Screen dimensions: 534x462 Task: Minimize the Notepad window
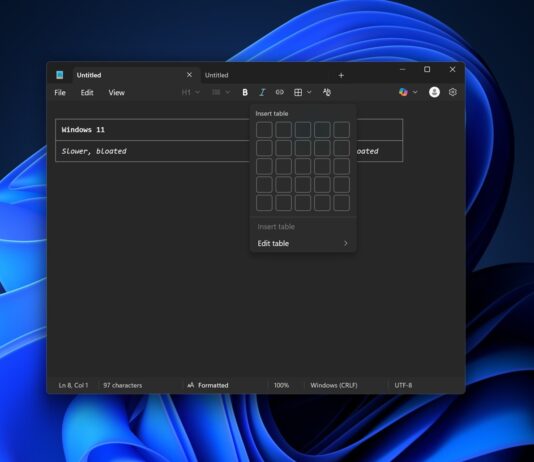tap(403, 69)
